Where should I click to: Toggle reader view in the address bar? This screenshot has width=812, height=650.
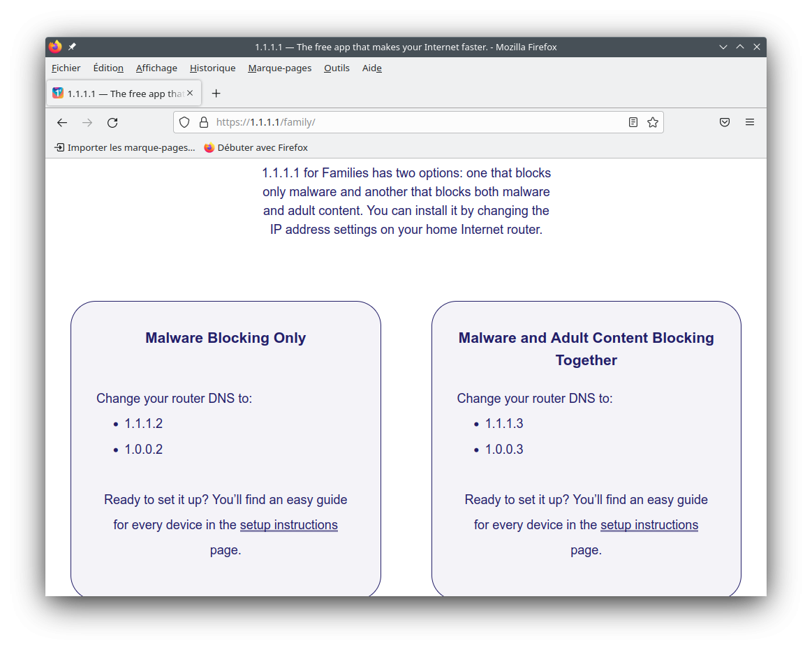[633, 122]
